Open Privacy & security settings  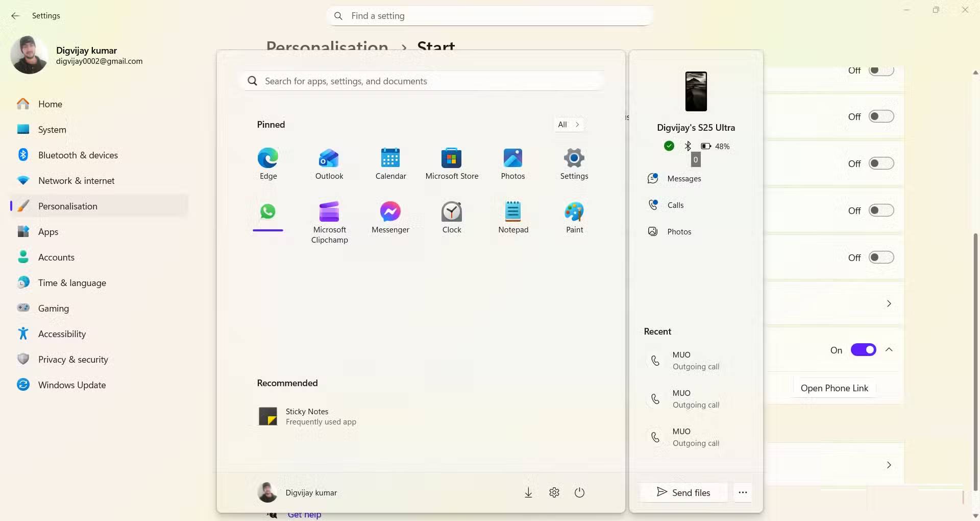(100, 359)
